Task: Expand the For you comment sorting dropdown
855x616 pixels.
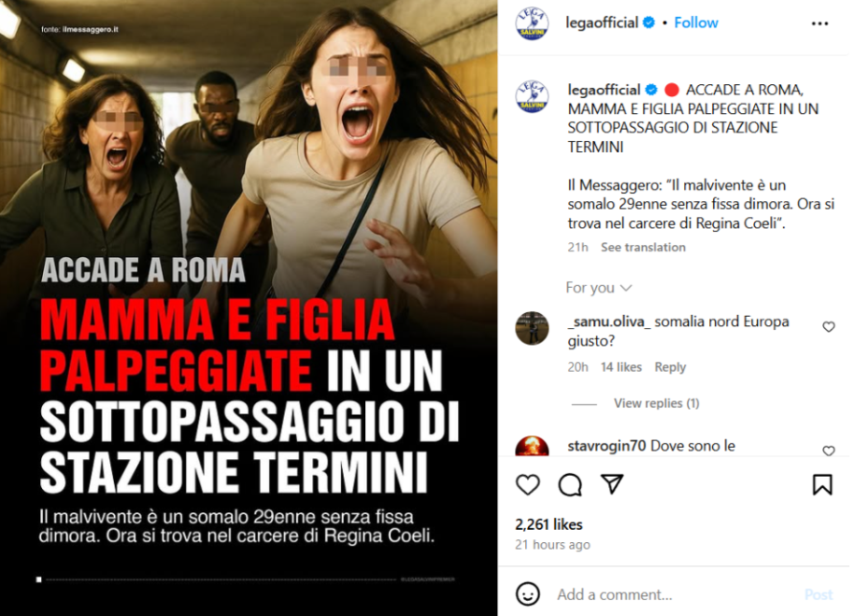Action: (598, 288)
